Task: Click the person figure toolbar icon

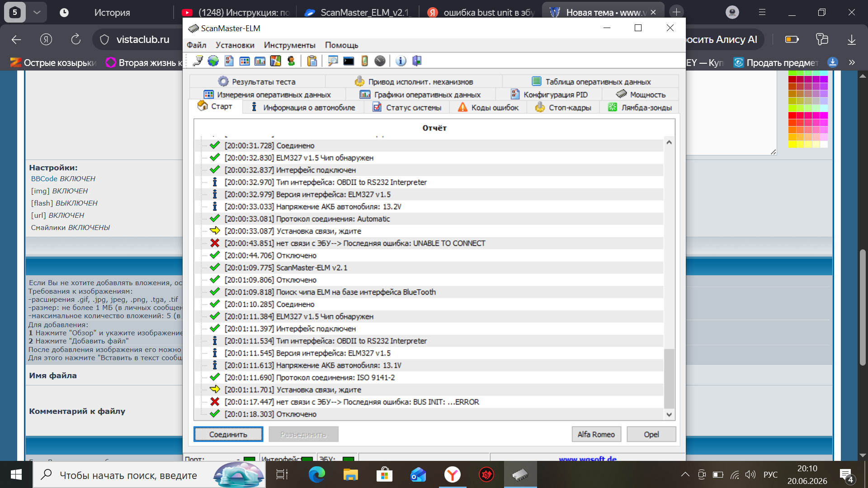Action: point(291,61)
